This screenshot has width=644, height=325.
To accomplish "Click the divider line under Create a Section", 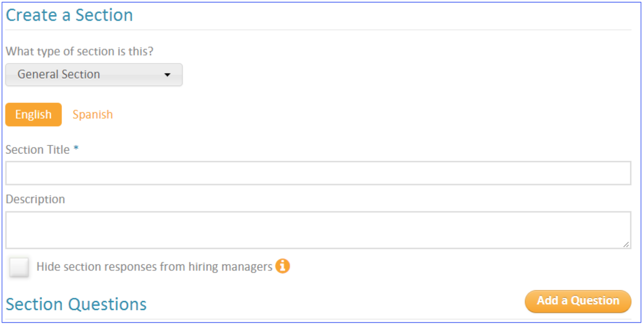I will (318, 30).
